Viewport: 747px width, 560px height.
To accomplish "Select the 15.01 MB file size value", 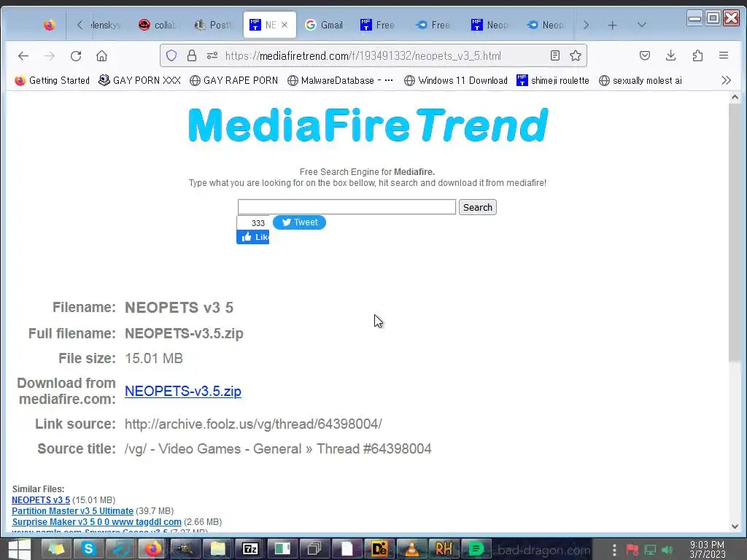I will [x=154, y=358].
